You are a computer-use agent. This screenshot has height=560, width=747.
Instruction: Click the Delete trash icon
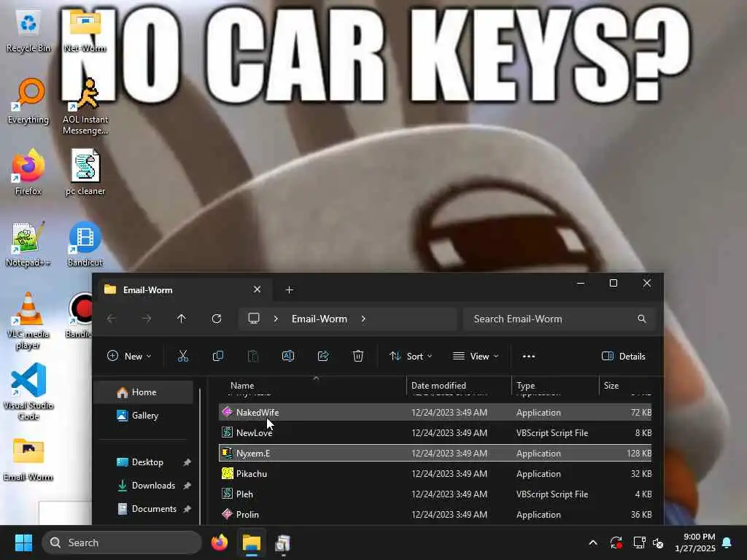click(x=357, y=356)
